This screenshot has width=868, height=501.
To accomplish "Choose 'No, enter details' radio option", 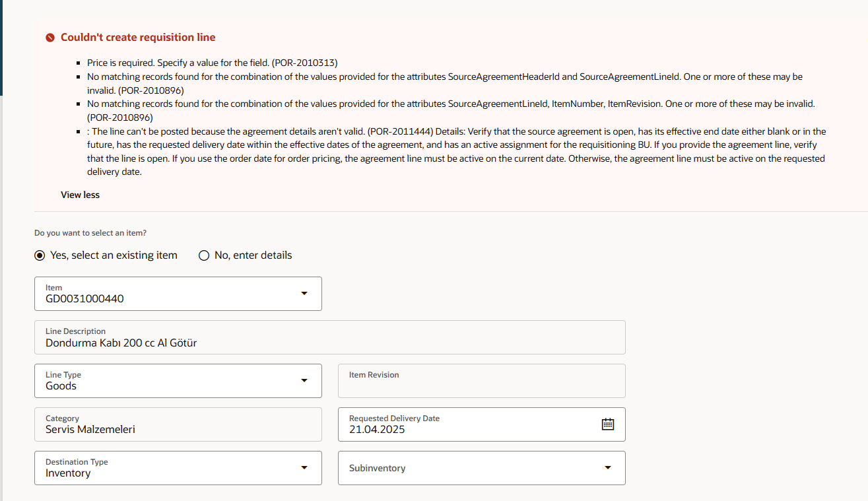I will [x=204, y=255].
